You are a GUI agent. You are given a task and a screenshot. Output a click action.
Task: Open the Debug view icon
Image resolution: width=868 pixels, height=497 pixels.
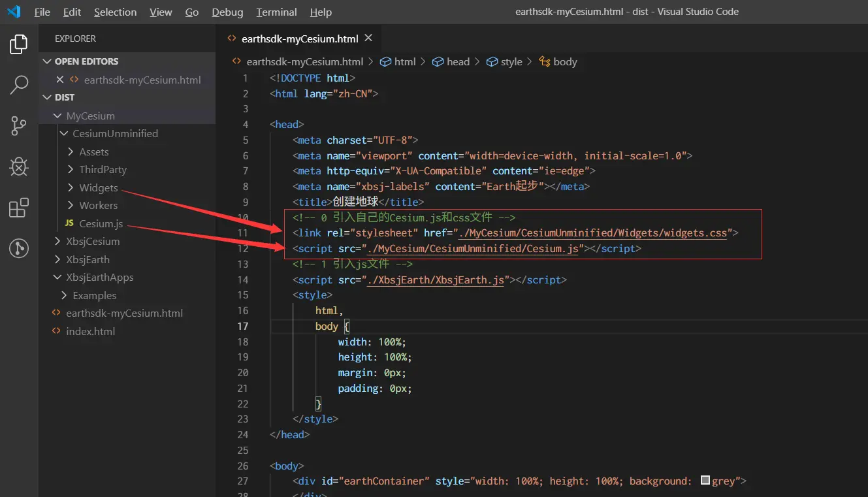tap(19, 167)
